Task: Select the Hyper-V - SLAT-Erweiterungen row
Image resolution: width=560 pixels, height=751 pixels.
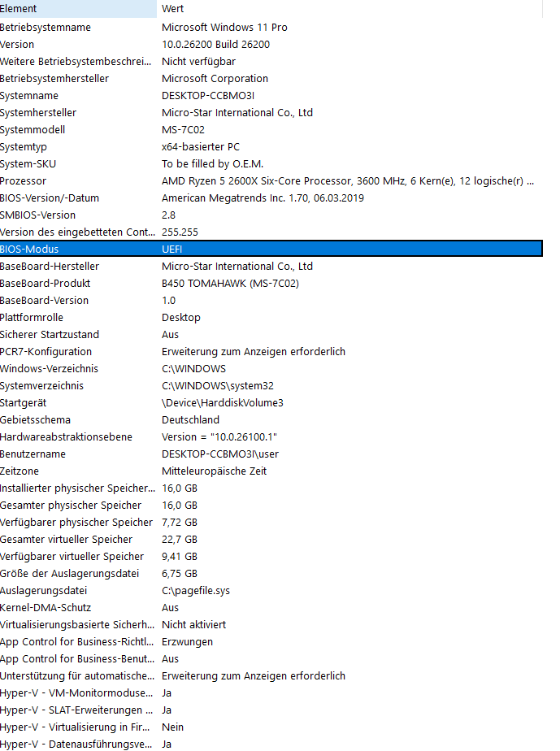Action: [x=271, y=710]
